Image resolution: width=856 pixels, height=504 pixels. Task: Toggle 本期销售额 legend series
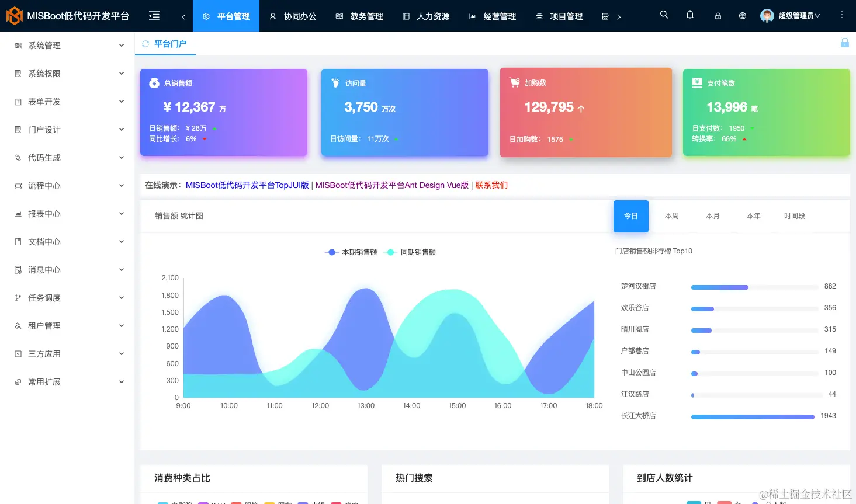pos(351,252)
